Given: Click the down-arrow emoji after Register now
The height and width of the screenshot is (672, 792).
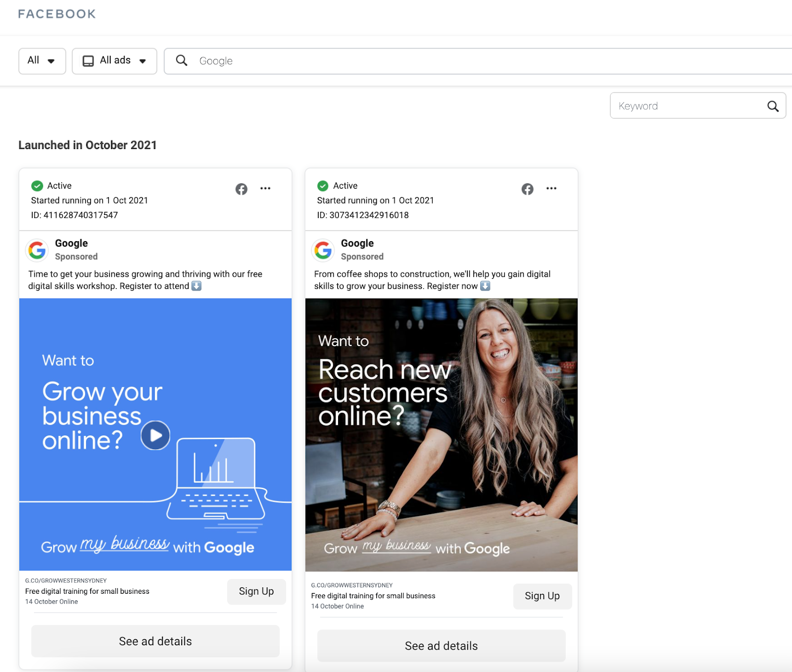Looking at the screenshot, I should [485, 286].
